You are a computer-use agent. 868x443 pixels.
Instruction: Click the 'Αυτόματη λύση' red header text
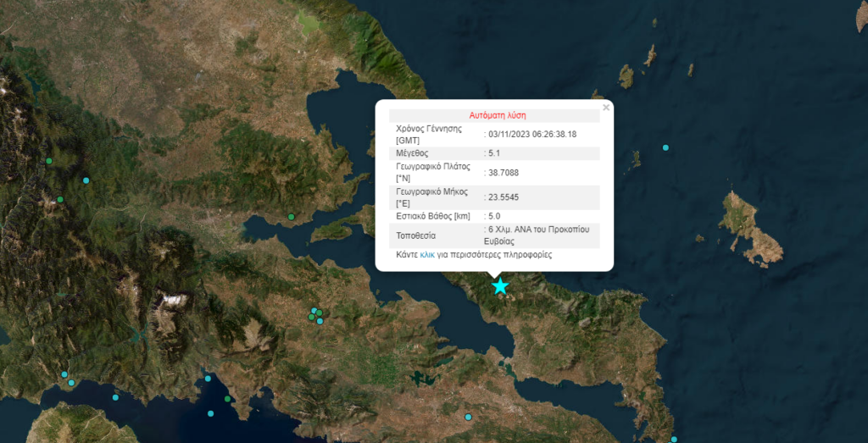(493, 115)
